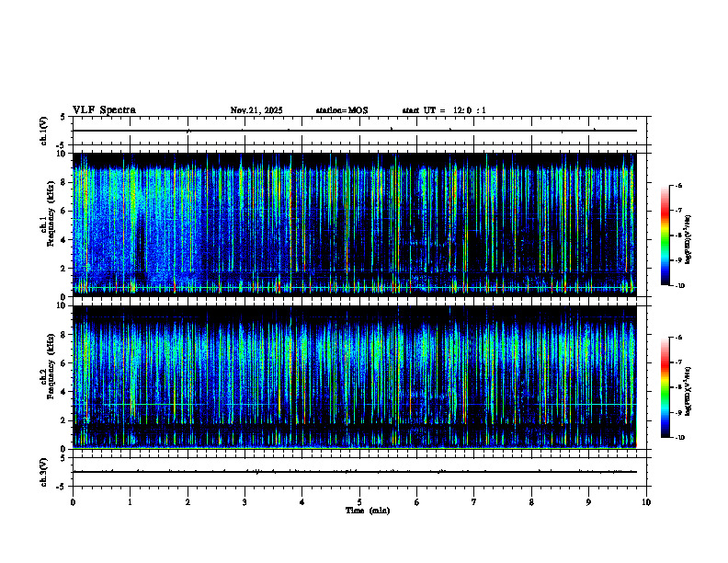This screenshot has width=728, height=563.
Task: Click time axis tick label "7"
Action: tap(474, 502)
